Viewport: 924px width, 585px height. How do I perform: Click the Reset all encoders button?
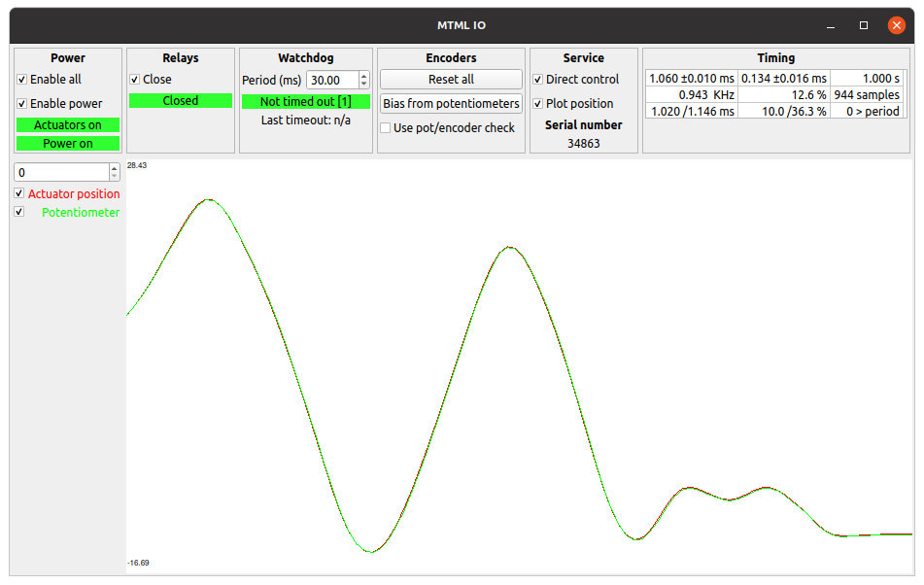(x=451, y=79)
